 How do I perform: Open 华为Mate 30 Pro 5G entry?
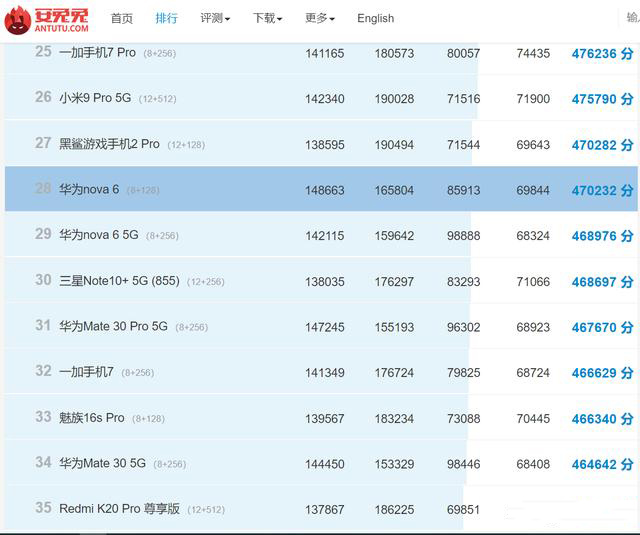113,326
